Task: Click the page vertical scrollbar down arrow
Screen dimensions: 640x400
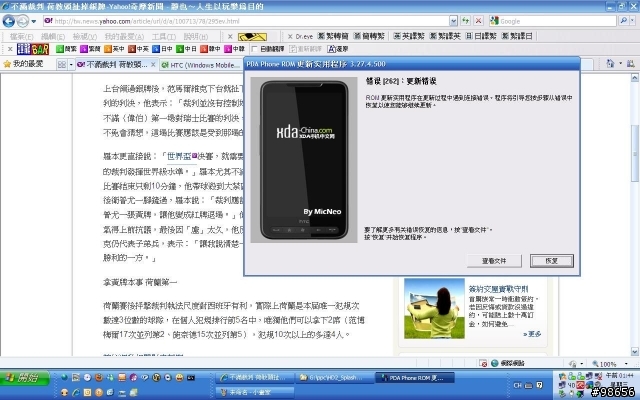Action: 635,351
